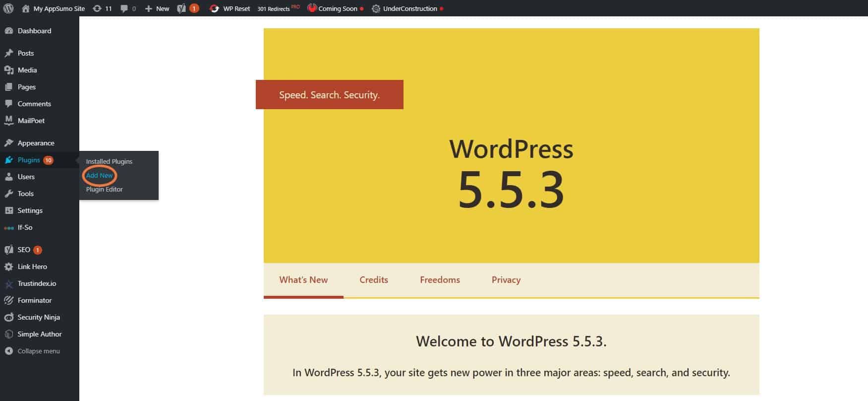The height and width of the screenshot is (401, 868).
Task: Open the If-So menu
Action: tap(40, 227)
